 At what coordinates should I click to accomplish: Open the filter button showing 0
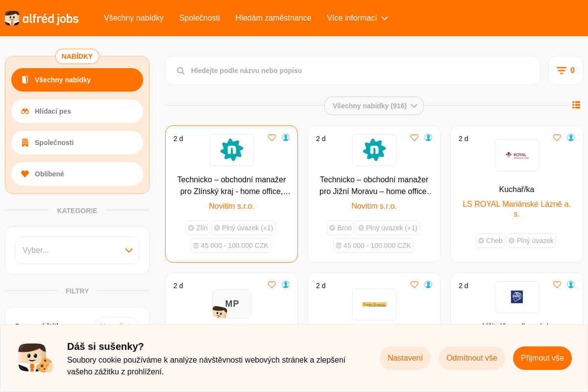(565, 71)
